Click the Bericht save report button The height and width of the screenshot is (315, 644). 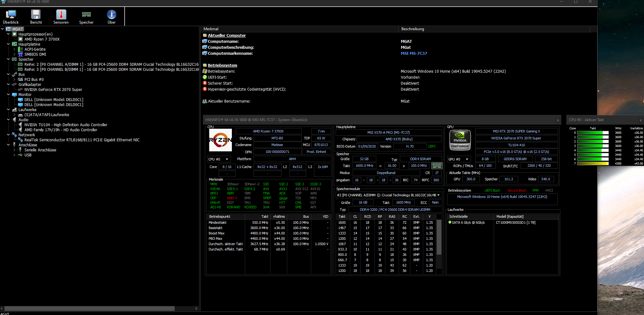coord(36,17)
